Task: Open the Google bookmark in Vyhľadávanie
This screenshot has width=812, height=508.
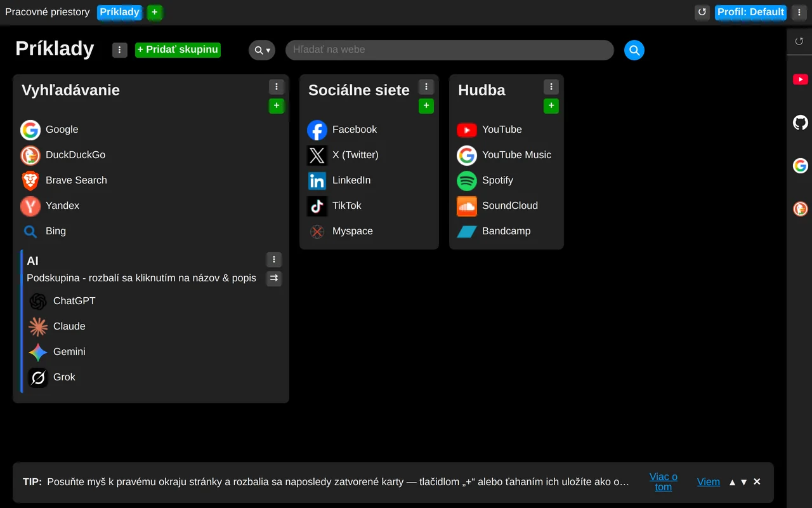Action: (49, 130)
